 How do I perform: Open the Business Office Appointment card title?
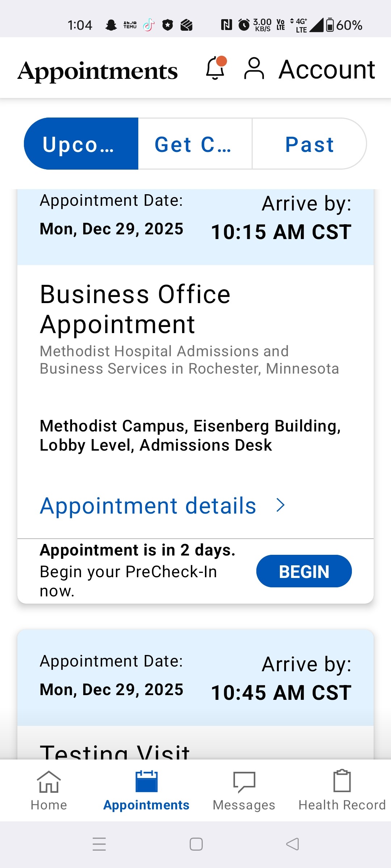(x=135, y=309)
